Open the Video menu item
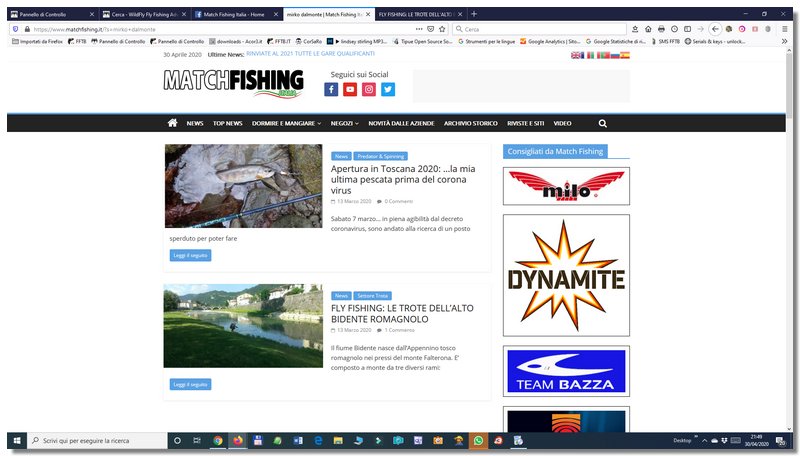The width and height of the screenshot is (800, 456). [562, 123]
